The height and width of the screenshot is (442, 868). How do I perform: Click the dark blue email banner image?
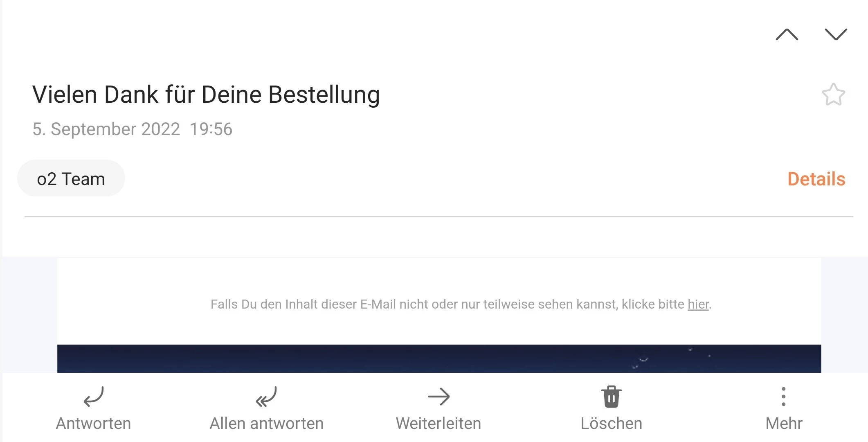439,359
